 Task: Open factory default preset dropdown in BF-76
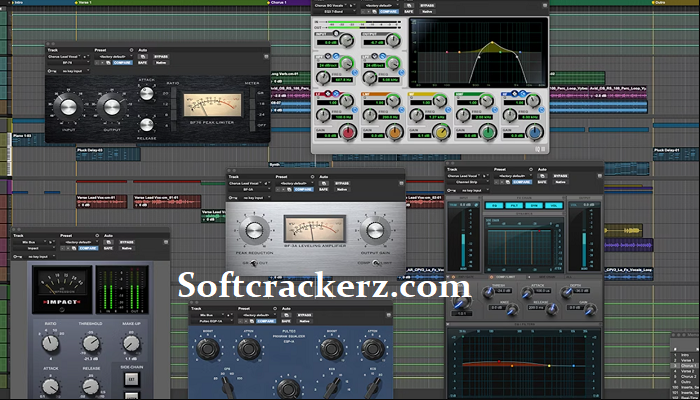point(113,57)
